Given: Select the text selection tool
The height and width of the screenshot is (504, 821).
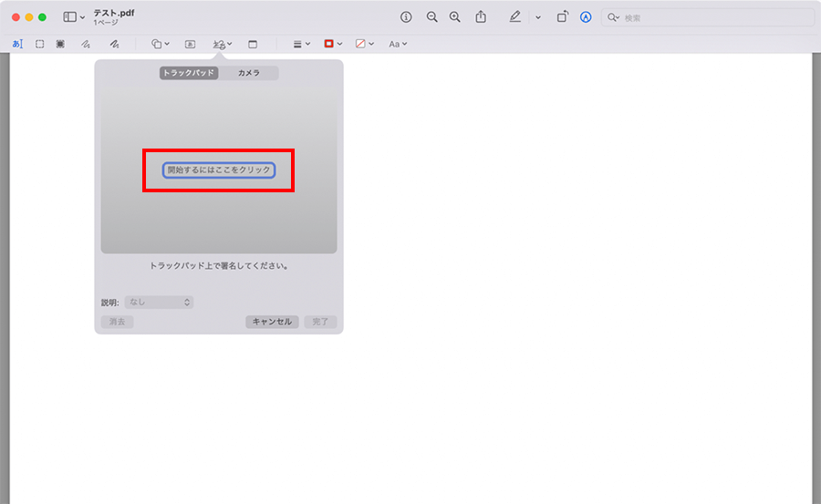Looking at the screenshot, I should click(x=17, y=44).
